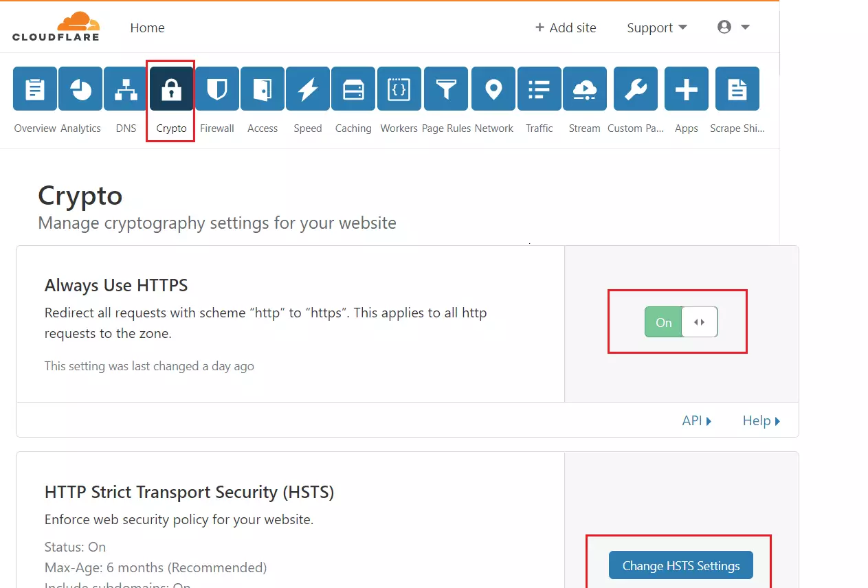Expand the Support dropdown menu
The image size is (868, 588).
pyautogui.click(x=657, y=27)
